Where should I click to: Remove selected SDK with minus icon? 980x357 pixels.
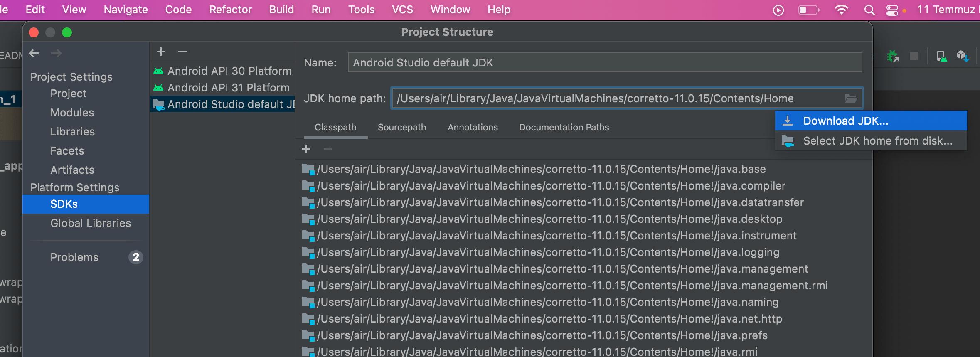(182, 52)
